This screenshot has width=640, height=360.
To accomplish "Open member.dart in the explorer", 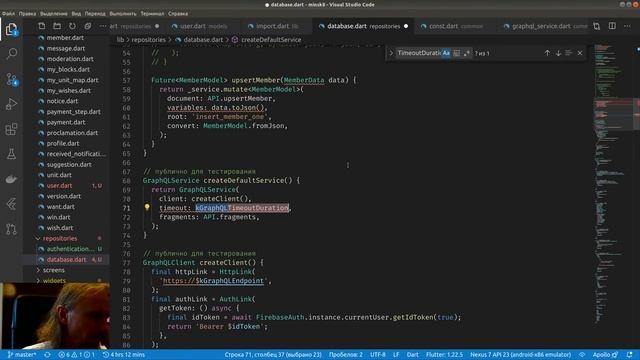I will pos(65,38).
